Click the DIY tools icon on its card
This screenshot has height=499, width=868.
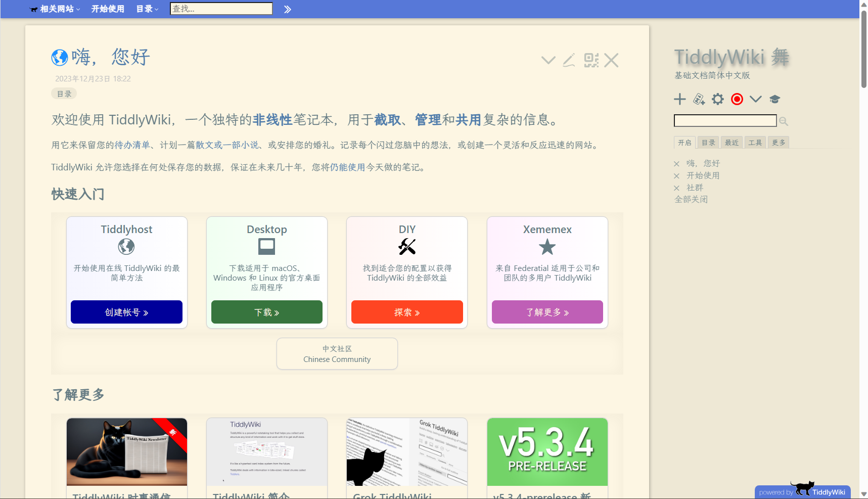407,247
